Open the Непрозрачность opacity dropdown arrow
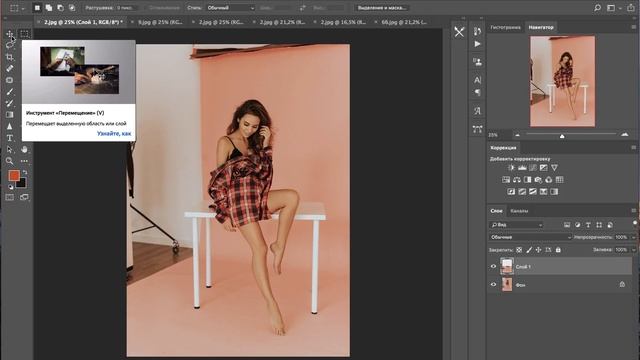640x360 pixels. (633, 237)
